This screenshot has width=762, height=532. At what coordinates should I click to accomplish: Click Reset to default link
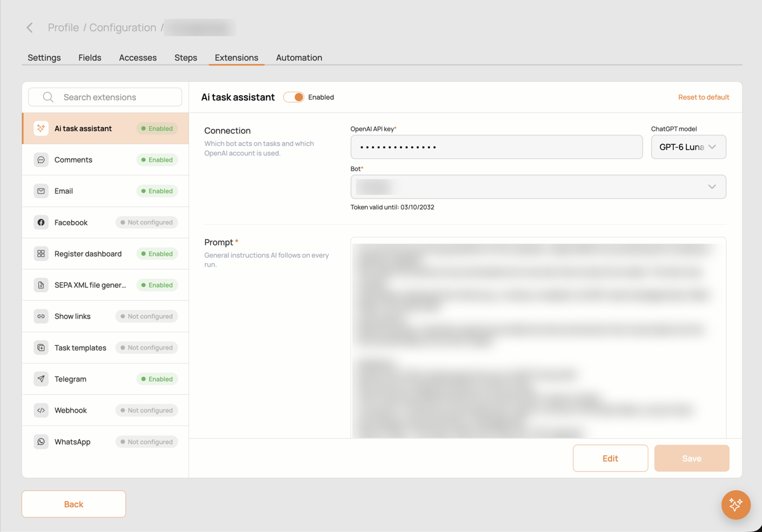point(704,97)
